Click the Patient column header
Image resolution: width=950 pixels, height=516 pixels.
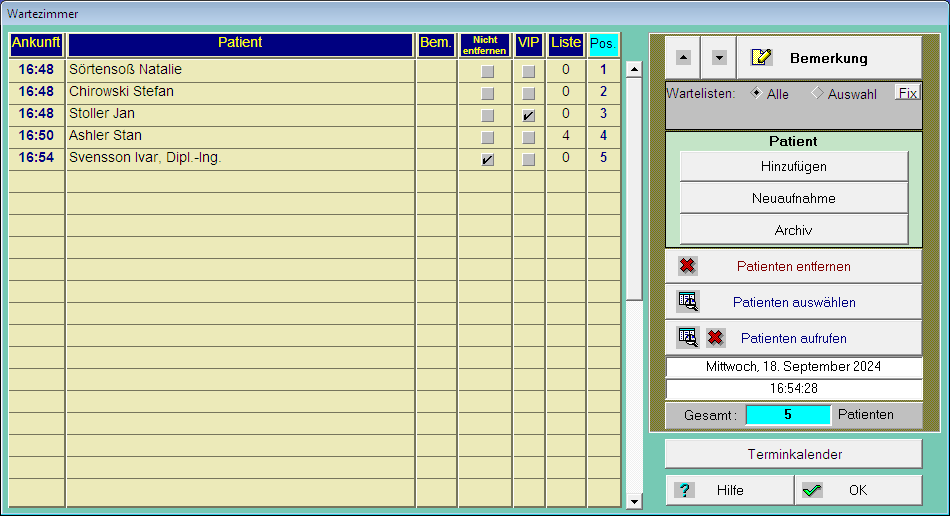click(240, 44)
